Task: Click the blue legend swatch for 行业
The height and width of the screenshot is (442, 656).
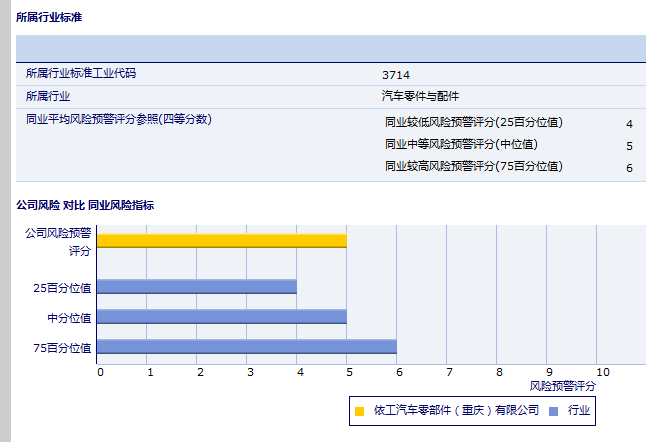Action: (x=553, y=410)
